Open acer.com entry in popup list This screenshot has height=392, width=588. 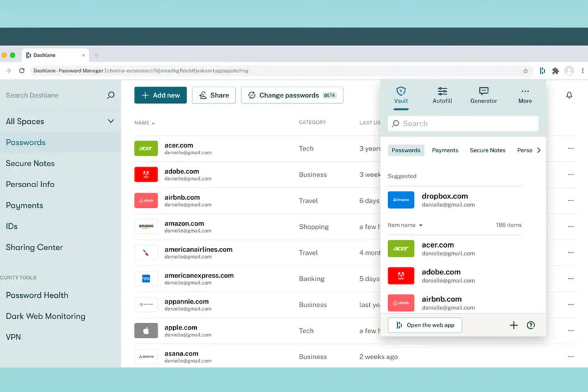coord(455,248)
